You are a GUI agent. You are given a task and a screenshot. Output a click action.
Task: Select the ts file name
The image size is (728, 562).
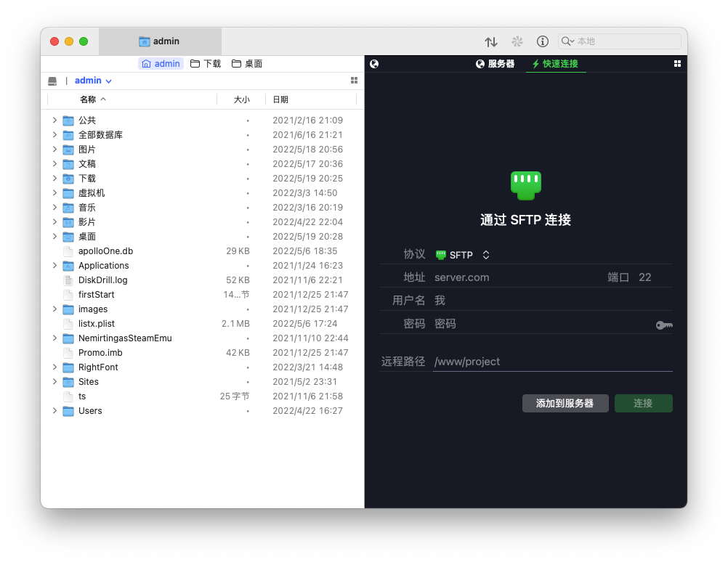(x=82, y=396)
